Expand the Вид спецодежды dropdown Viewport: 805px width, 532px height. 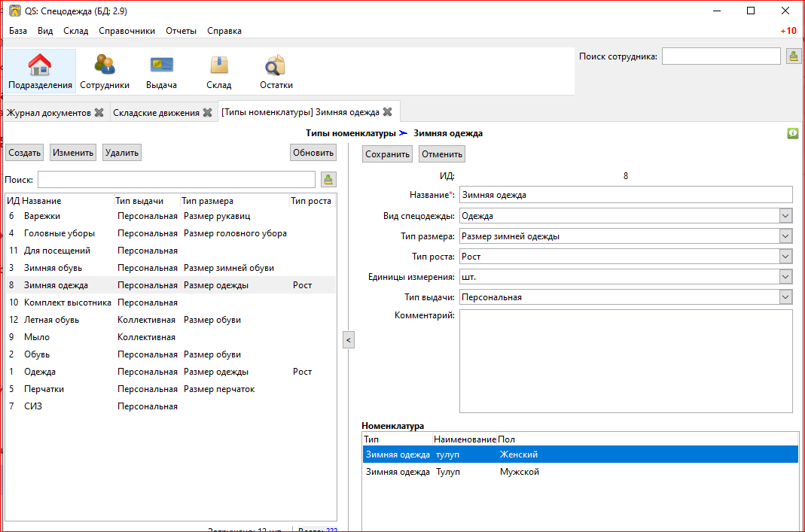point(785,216)
